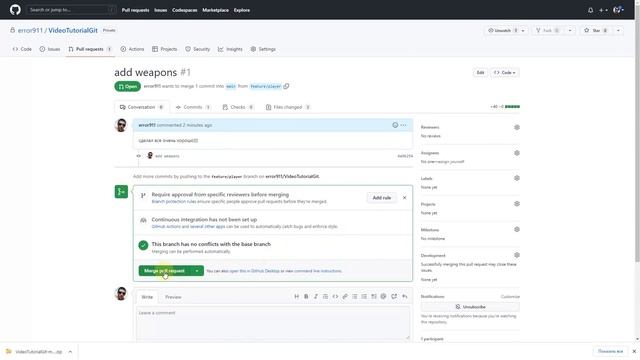Open the Code dropdown beside Edit
Screen dimensions: 640x360
click(x=504, y=73)
